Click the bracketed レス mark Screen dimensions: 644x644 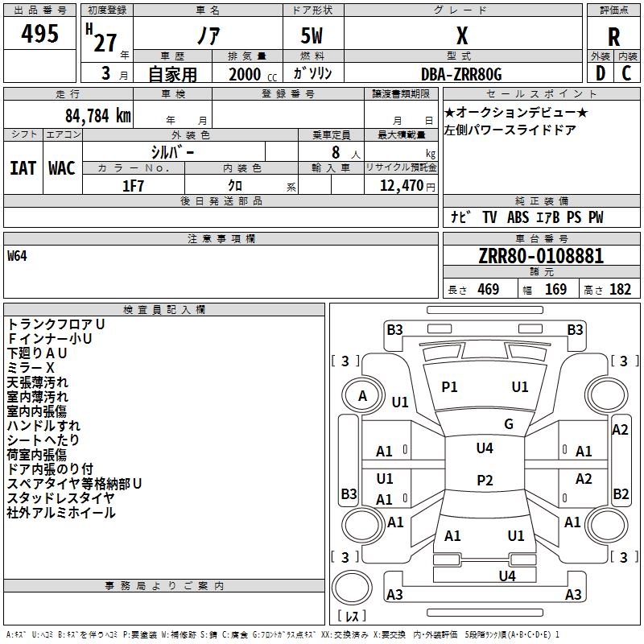point(351,617)
